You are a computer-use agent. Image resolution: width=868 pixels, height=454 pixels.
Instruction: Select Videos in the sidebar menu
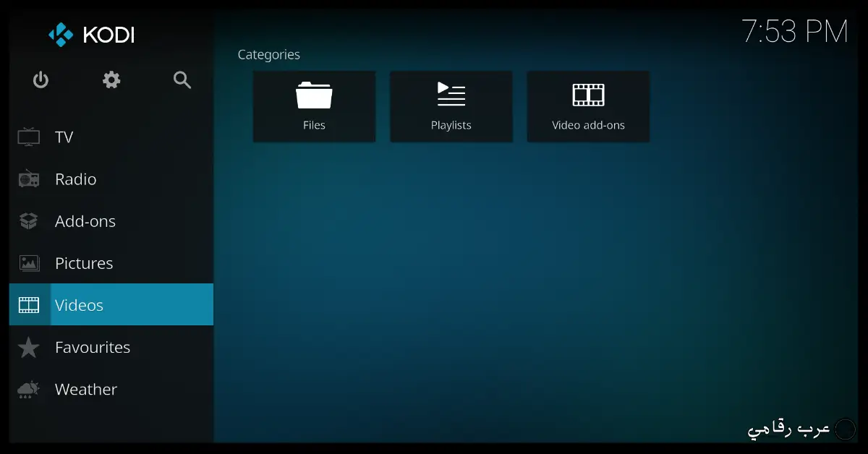pos(79,304)
